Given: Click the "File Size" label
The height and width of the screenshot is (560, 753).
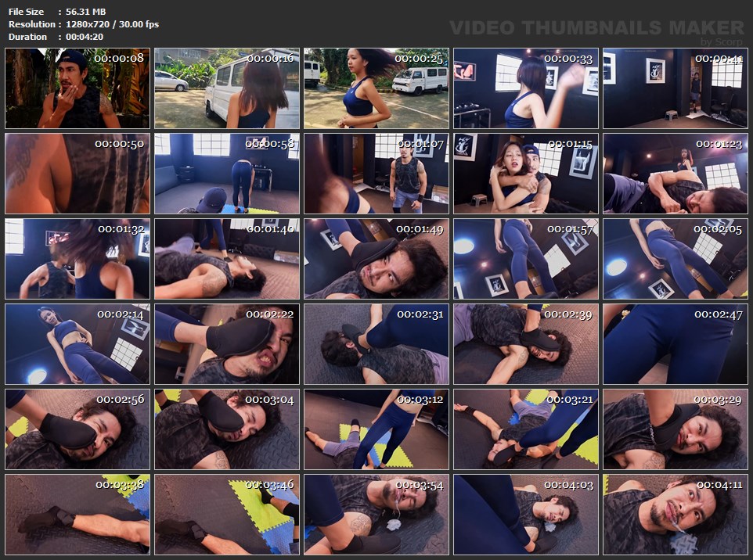Looking at the screenshot, I should click(x=26, y=12).
